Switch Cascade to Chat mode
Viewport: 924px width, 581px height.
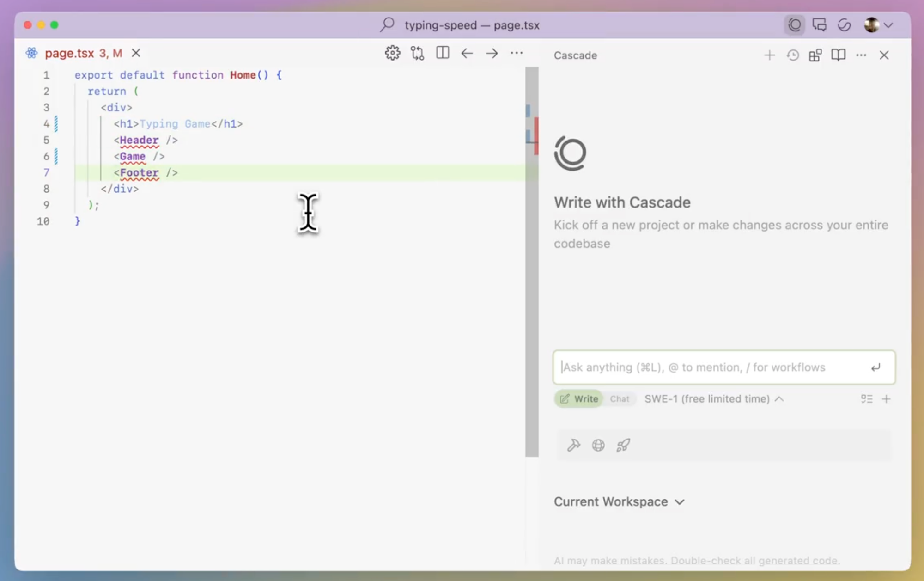[619, 399]
